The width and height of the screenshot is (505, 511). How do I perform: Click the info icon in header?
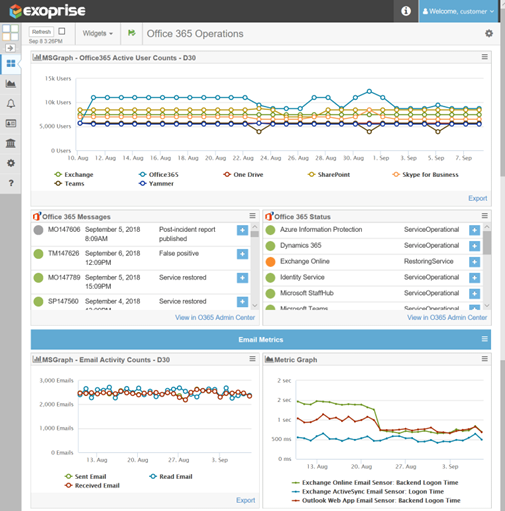406,11
